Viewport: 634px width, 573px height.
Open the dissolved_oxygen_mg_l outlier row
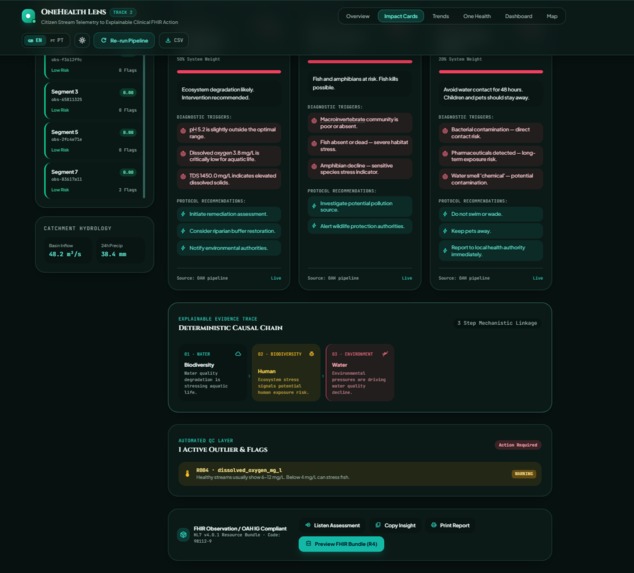360,474
